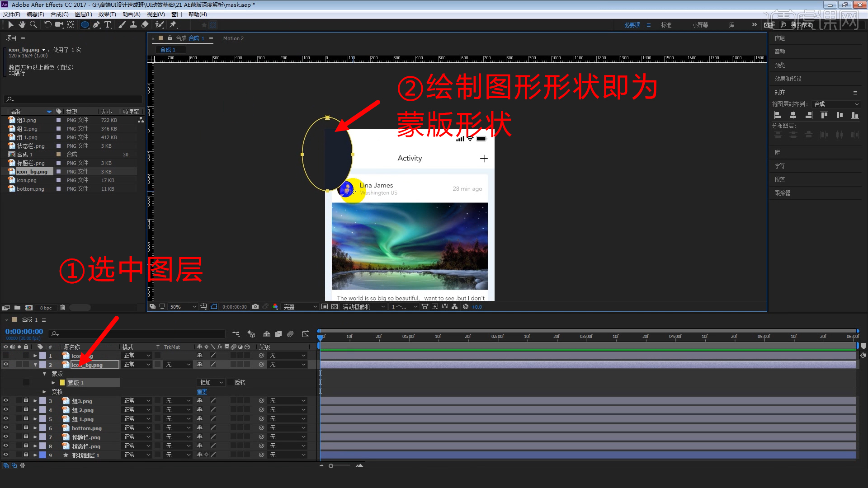Viewport: 868px width, 488px height.
Task: Open the 效果 menu
Action: 107,14
